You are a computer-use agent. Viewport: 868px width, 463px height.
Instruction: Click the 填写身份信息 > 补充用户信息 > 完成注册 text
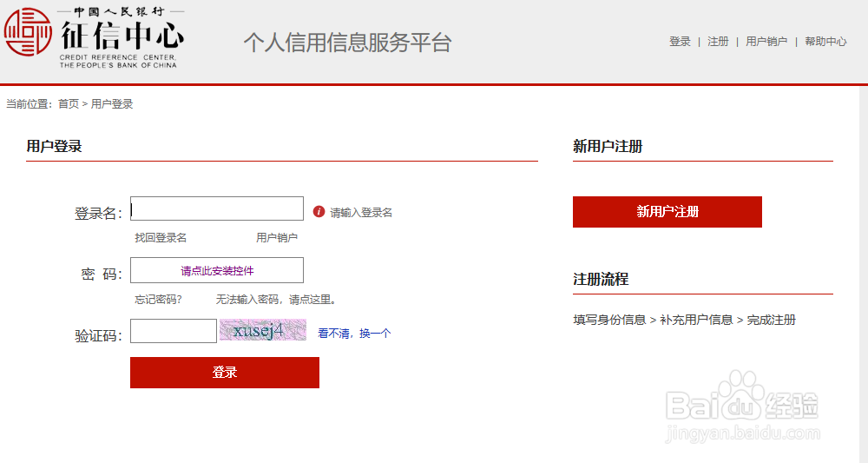pyautogui.click(x=684, y=320)
